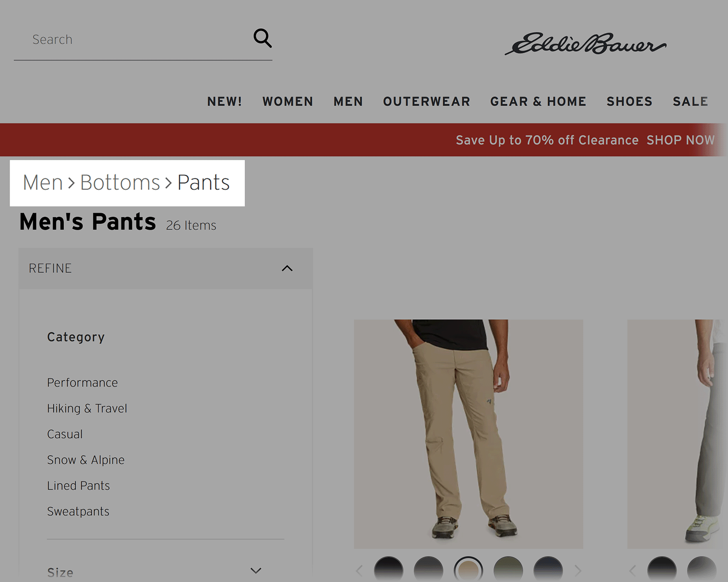Click the khaki pants product photo
The width and height of the screenshot is (728, 582).
[x=468, y=432]
